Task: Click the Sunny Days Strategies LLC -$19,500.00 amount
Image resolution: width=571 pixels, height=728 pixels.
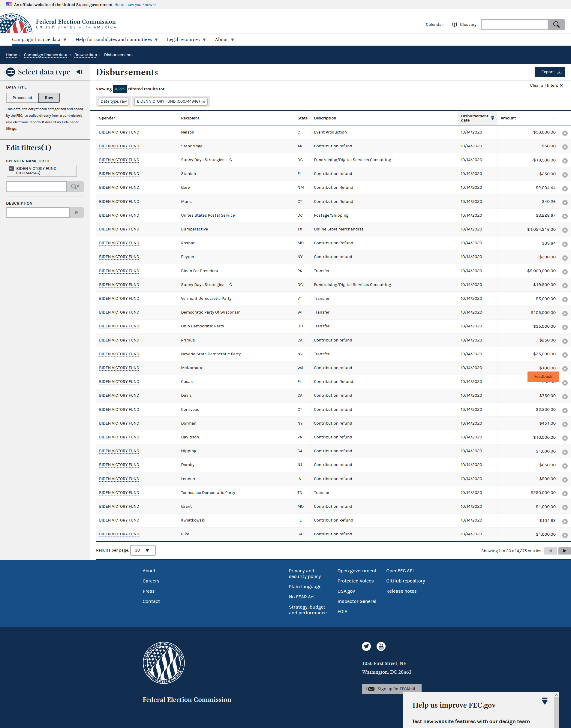Action: 543,160
